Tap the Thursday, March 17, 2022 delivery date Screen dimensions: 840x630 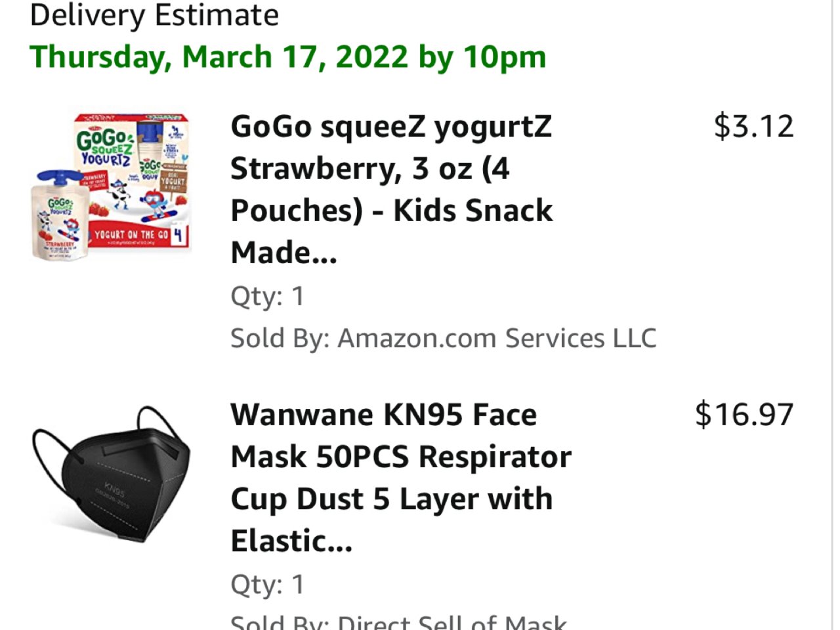[287, 56]
